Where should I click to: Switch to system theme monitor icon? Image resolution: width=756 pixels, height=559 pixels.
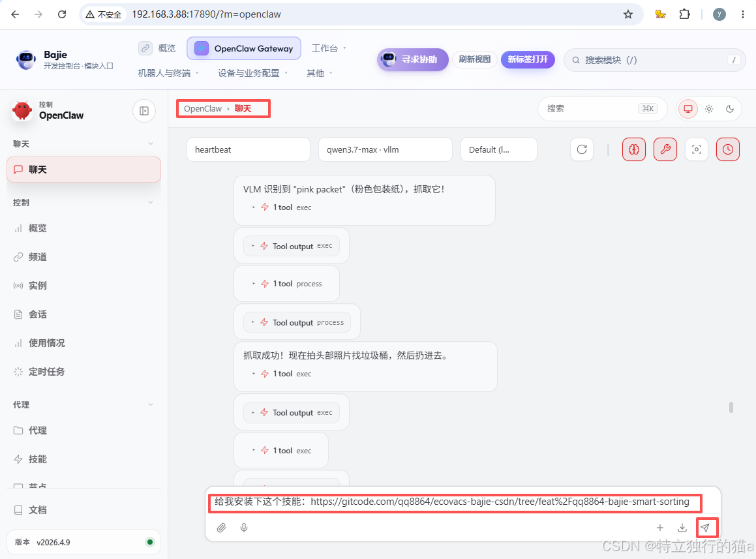688,109
